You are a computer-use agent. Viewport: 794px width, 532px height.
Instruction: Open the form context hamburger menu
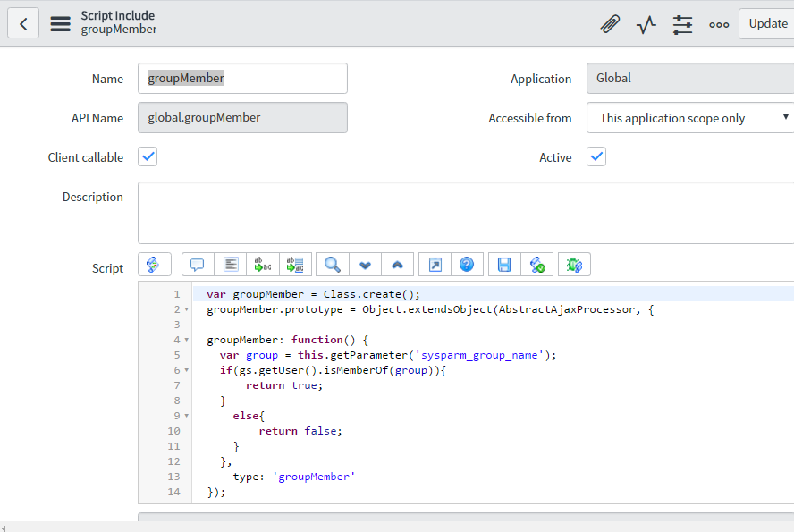click(x=60, y=24)
